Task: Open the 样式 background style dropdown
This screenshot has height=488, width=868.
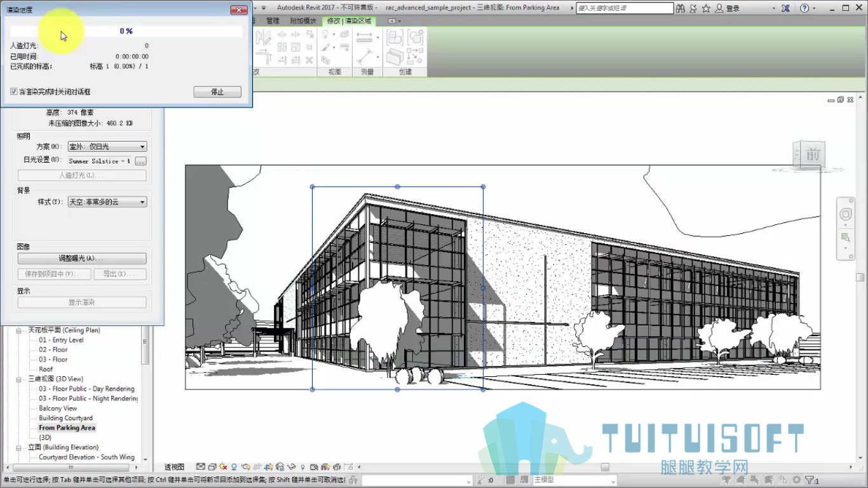Action: pos(107,202)
